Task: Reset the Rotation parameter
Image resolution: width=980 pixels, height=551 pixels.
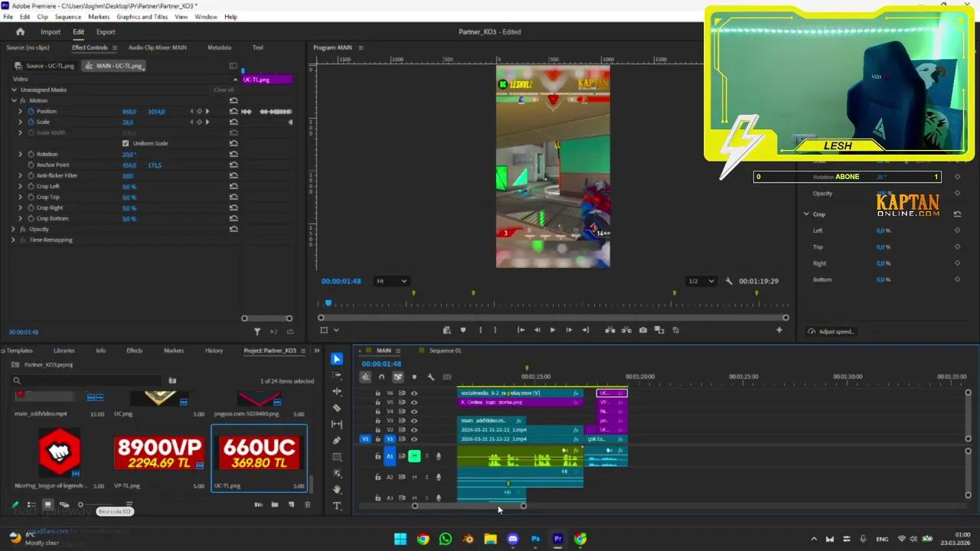Action: click(234, 154)
